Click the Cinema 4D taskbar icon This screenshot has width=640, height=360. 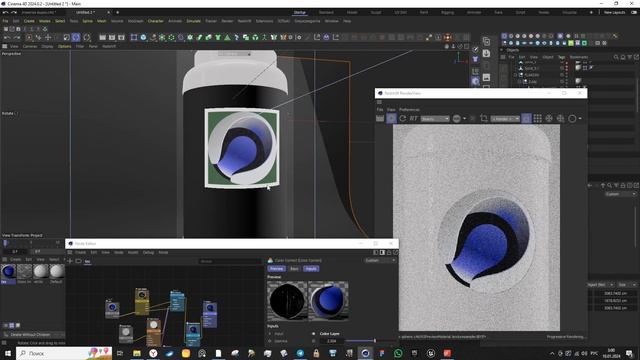[365, 353]
